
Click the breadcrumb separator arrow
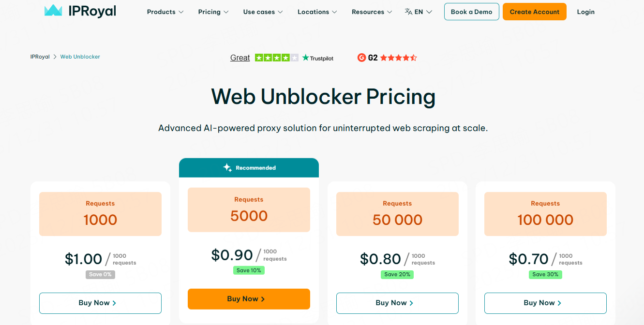tap(55, 57)
